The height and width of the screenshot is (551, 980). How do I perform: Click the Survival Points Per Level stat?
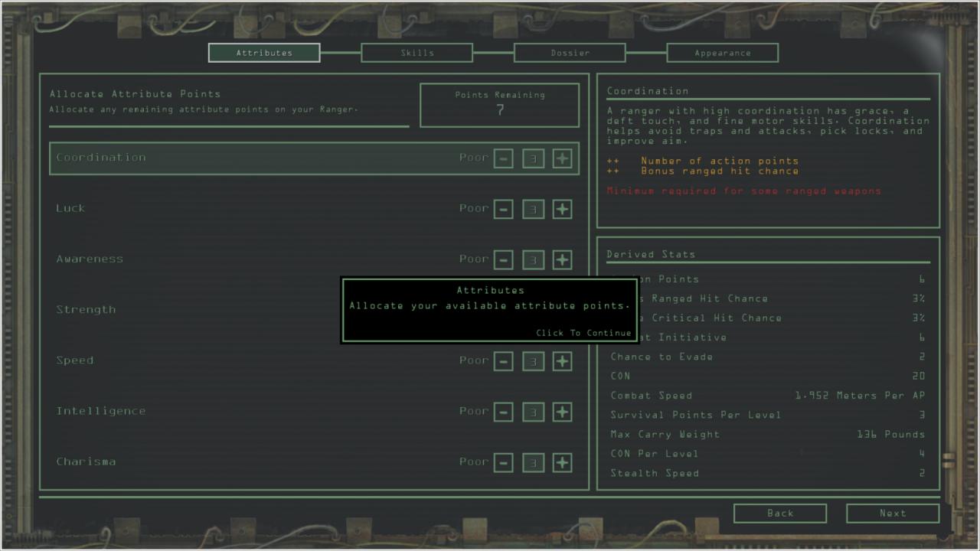pos(767,415)
